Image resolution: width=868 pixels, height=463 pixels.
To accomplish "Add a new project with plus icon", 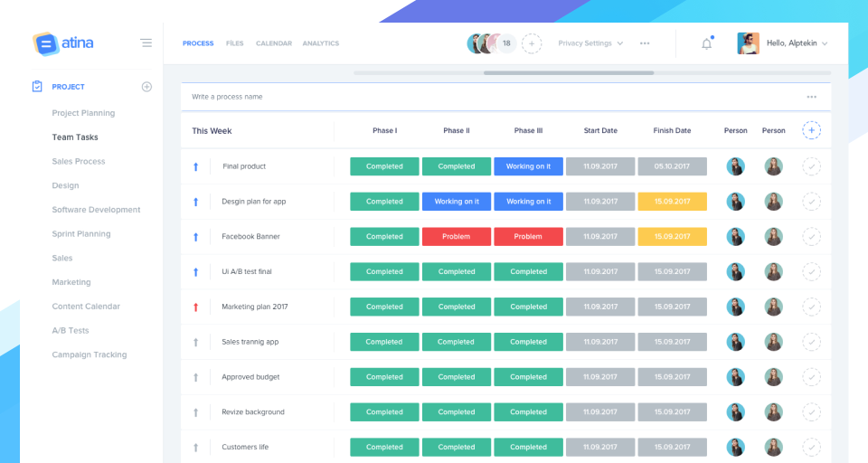I will point(146,87).
